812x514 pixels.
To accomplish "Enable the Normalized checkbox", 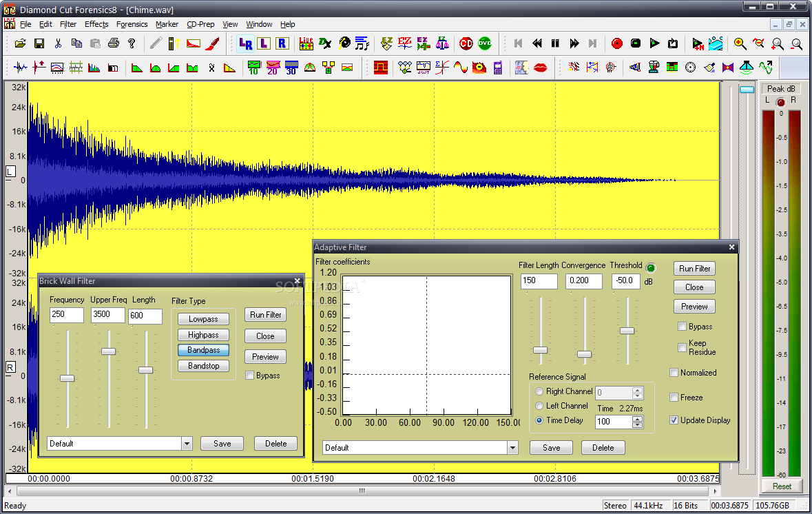I will [x=674, y=373].
